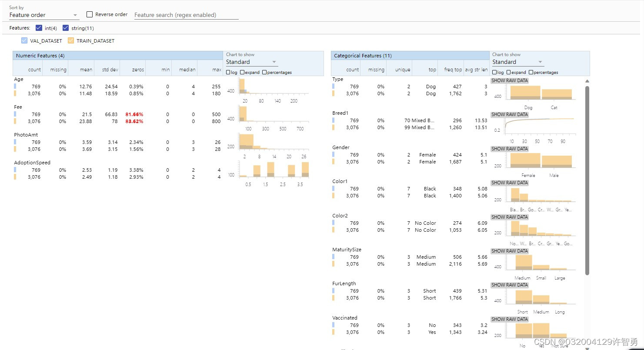Viewport: 644px width, 350px height.
Task: Click SHOW RAW DATA for Vaccinated
Action: 510,319
